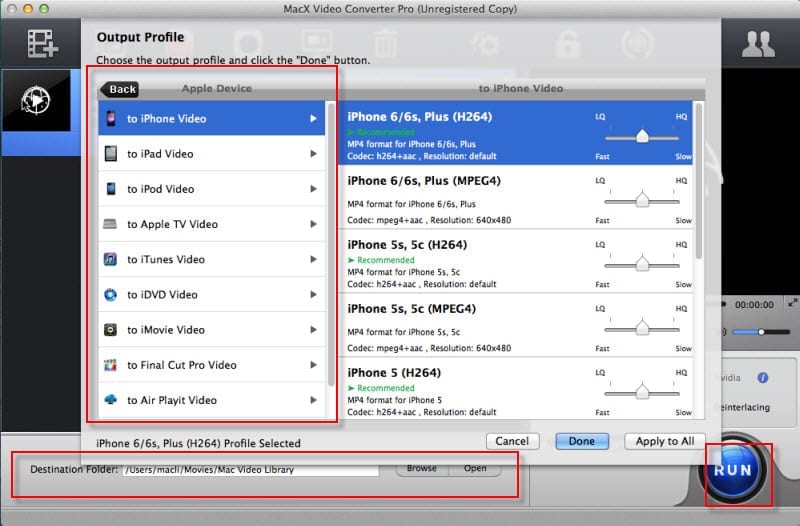The width and height of the screenshot is (800, 526).
Task: Click the category list scrollbar
Action: click(331, 245)
